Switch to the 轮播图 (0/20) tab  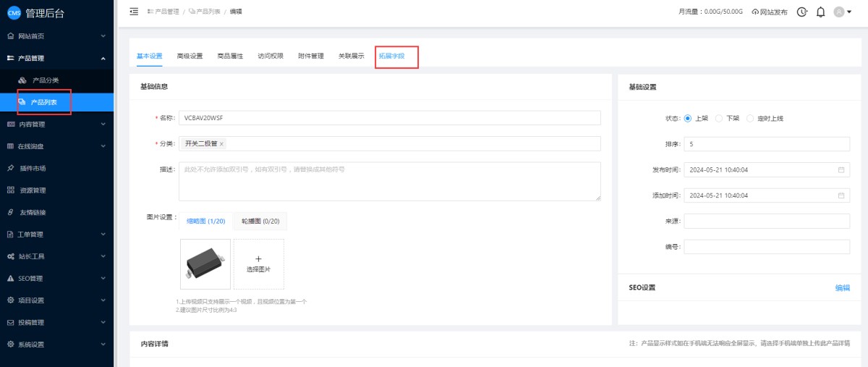point(260,221)
